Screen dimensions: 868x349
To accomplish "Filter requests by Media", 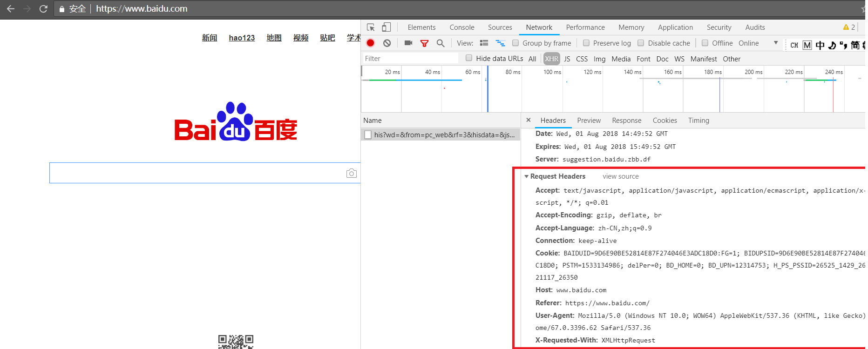I will [621, 59].
